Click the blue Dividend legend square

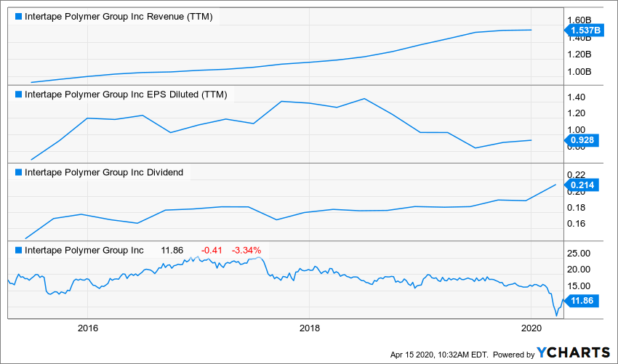[x=18, y=172]
